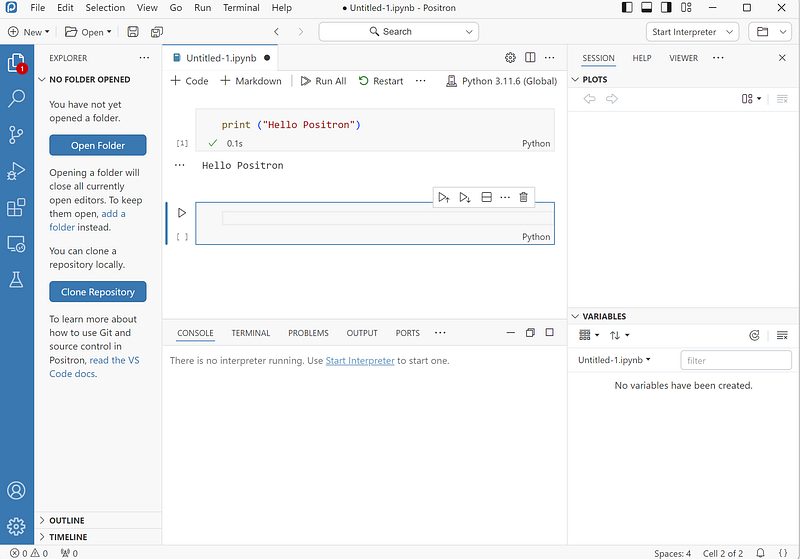This screenshot has width=800, height=559.
Task: Click the variables filter input field
Action: click(x=736, y=360)
